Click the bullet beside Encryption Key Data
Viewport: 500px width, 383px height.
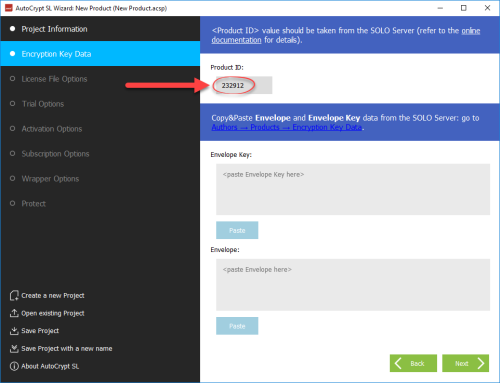(12, 54)
